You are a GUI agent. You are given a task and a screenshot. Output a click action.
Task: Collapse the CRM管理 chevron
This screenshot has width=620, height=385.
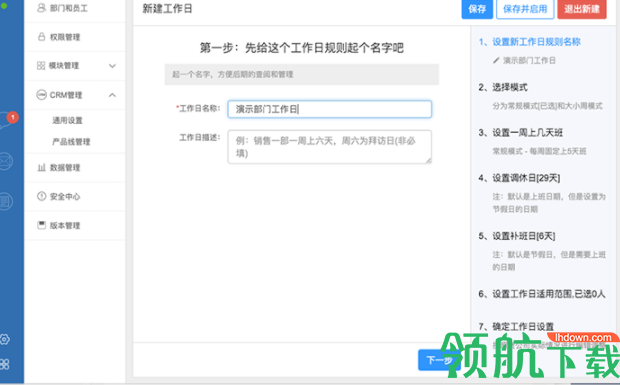tap(112, 95)
